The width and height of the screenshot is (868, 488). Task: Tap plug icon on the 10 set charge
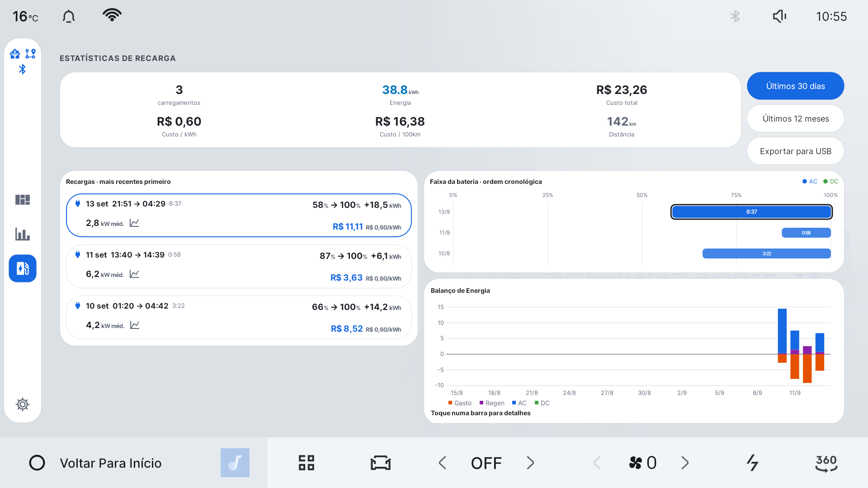(x=78, y=305)
